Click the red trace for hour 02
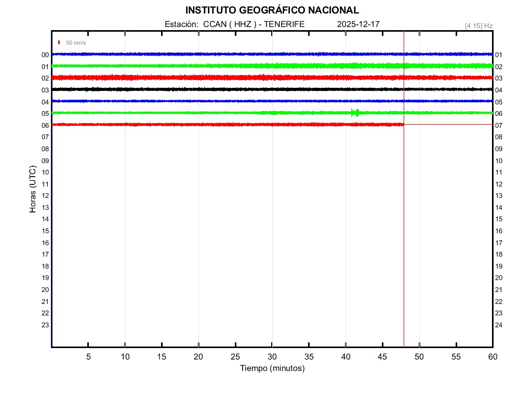Image resolution: width=532 pixels, height=399 pixels. (x=208, y=77)
